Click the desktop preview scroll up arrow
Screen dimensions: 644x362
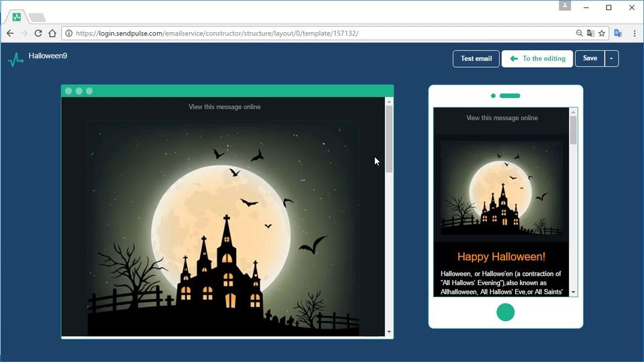pyautogui.click(x=389, y=101)
